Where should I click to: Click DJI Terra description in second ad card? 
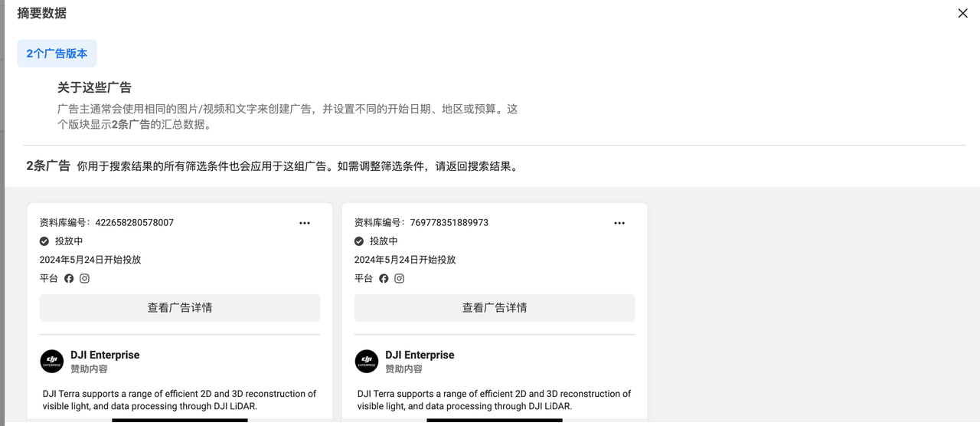(x=495, y=400)
